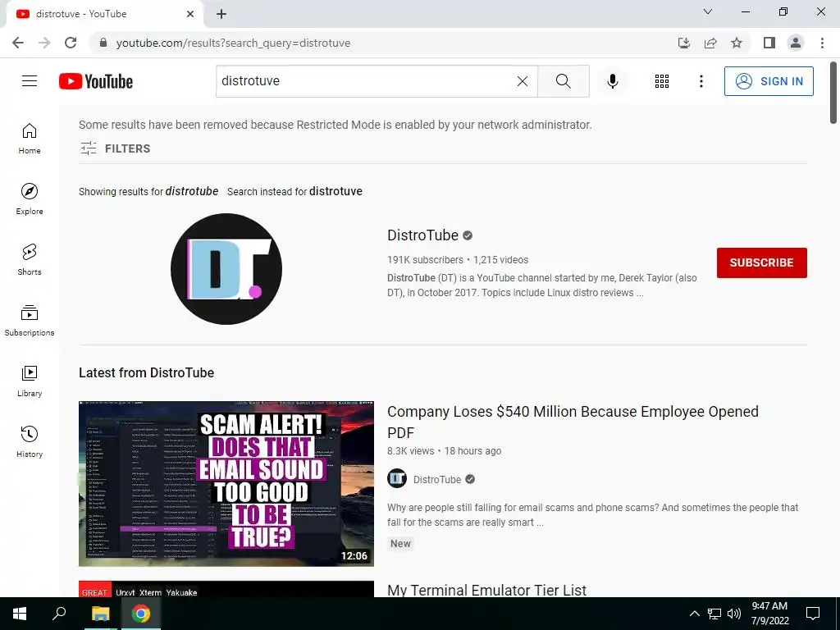This screenshot has height=630, width=840.
Task: Open the YouTube hamburger guide menu
Action: click(x=30, y=81)
